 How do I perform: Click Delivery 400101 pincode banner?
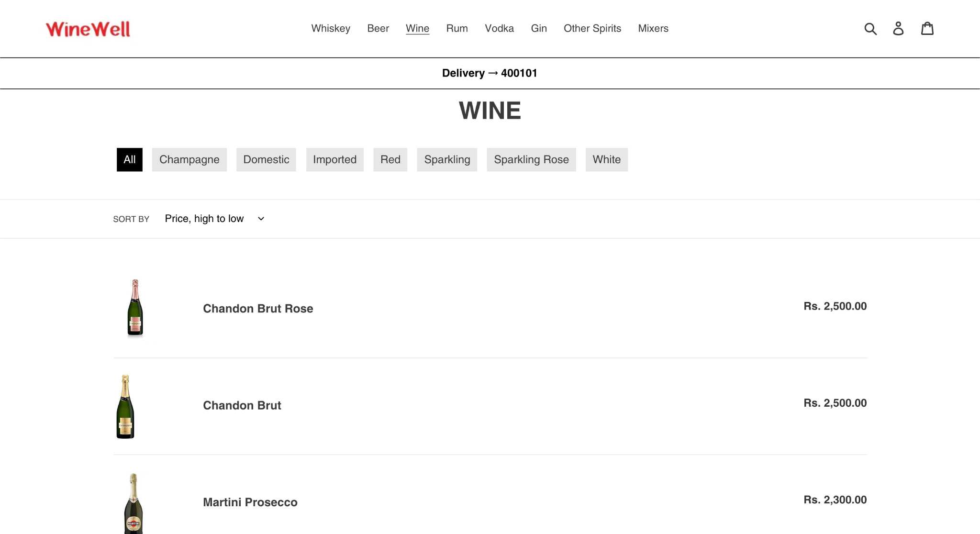[490, 73]
